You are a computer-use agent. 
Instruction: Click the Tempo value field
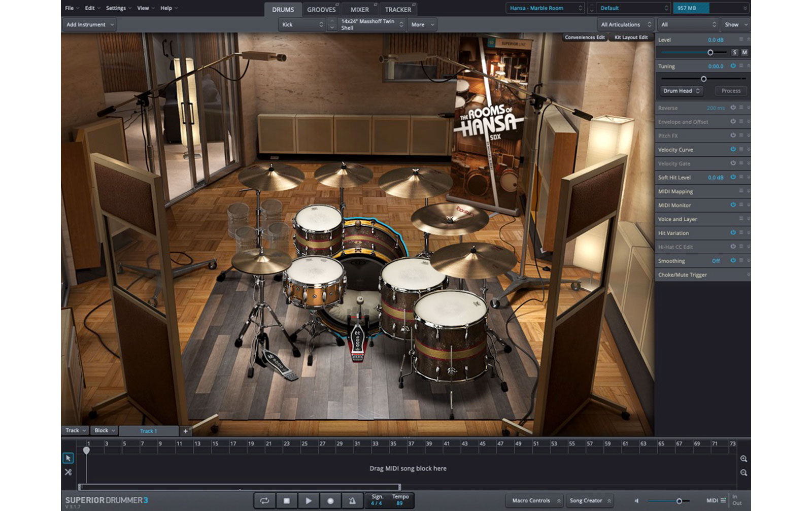400,503
